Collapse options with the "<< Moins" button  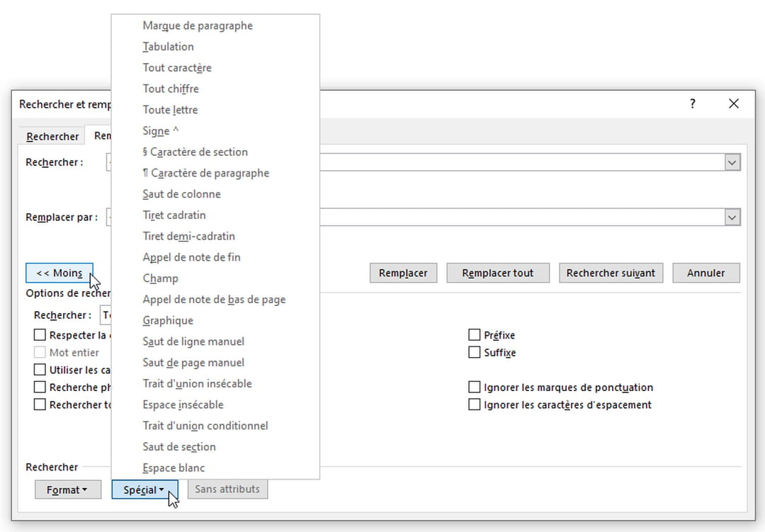(59, 273)
